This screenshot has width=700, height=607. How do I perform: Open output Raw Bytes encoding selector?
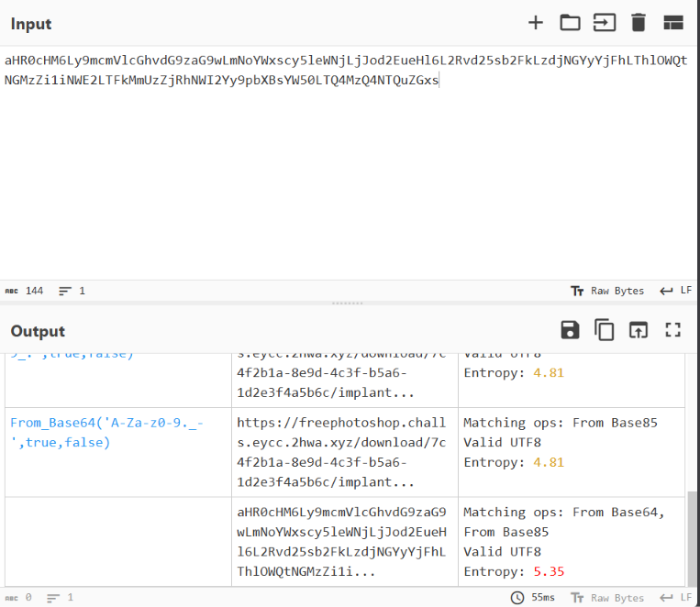point(607,598)
